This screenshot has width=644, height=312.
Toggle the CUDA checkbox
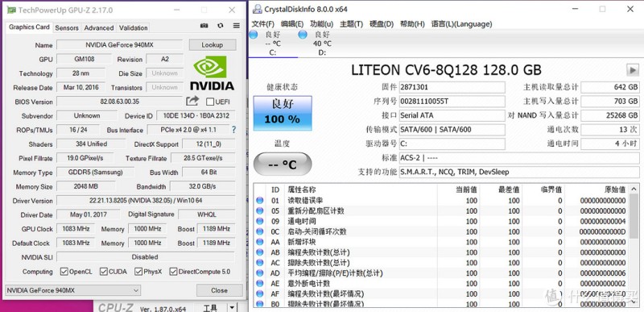point(104,272)
